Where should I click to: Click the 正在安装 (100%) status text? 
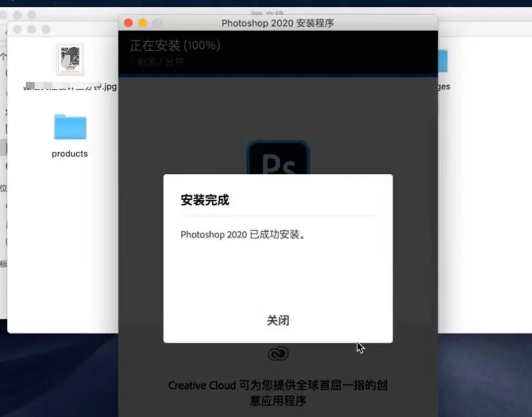pos(174,46)
